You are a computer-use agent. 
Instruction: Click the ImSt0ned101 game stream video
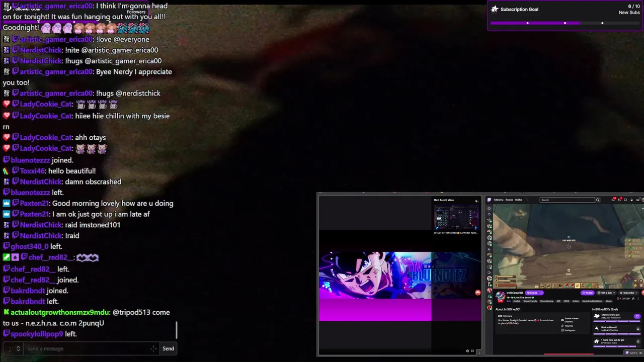568,246
